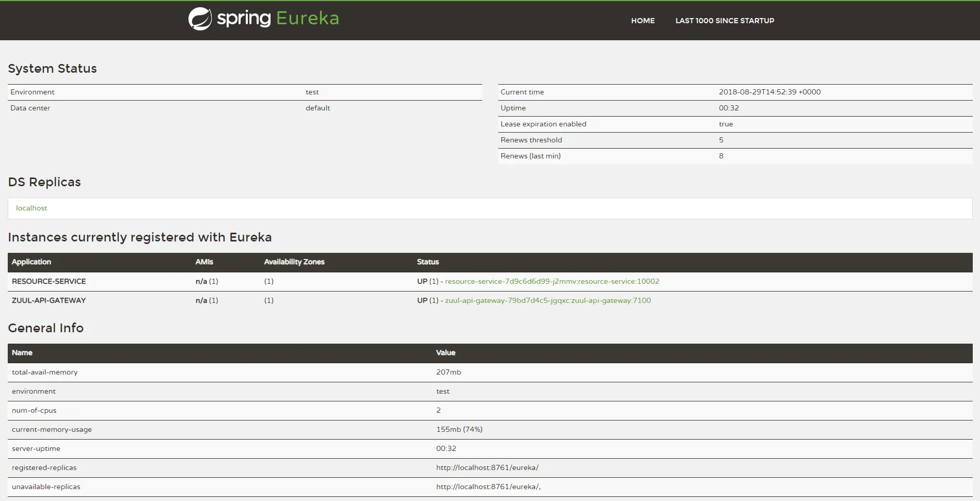Click the Data center label
The image size is (980, 501).
(x=30, y=108)
